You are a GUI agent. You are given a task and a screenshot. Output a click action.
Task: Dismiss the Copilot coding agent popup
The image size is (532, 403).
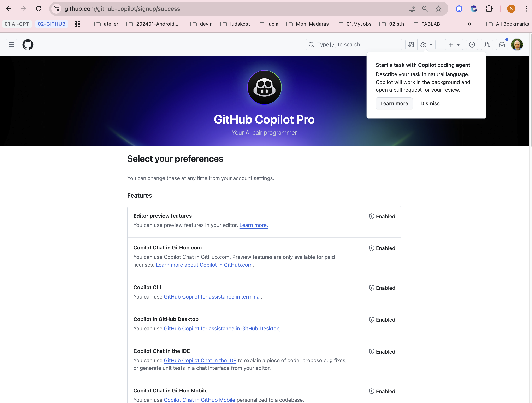(430, 104)
